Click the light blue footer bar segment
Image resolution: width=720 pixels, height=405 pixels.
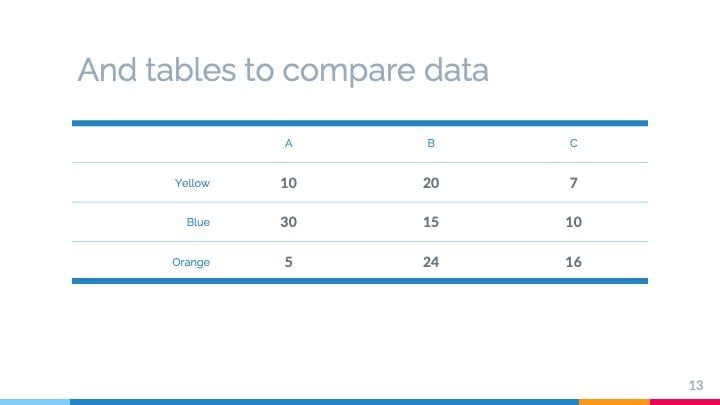(35, 402)
